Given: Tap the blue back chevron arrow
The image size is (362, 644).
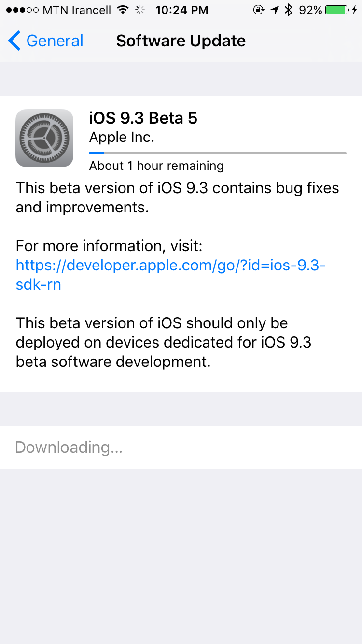Looking at the screenshot, I should 14,41.
